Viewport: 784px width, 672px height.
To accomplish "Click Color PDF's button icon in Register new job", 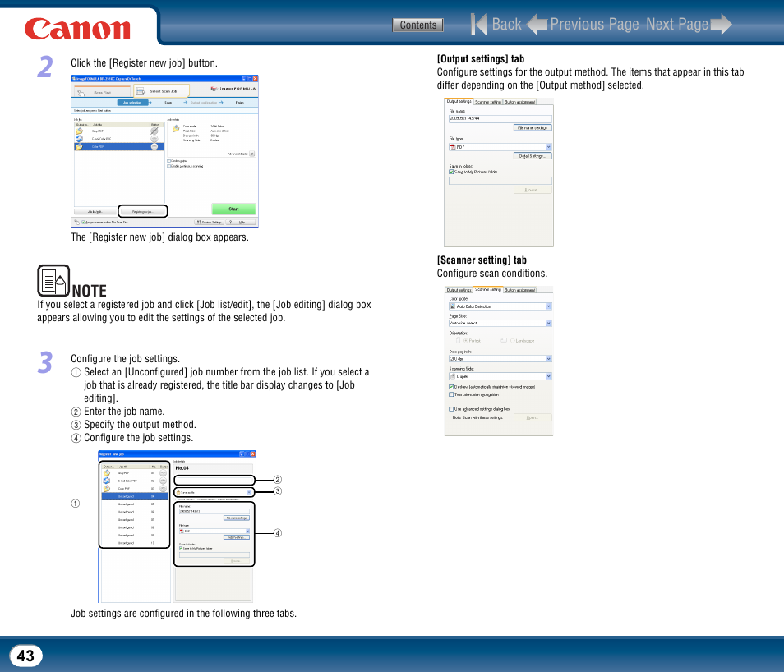I will (163, 489).
